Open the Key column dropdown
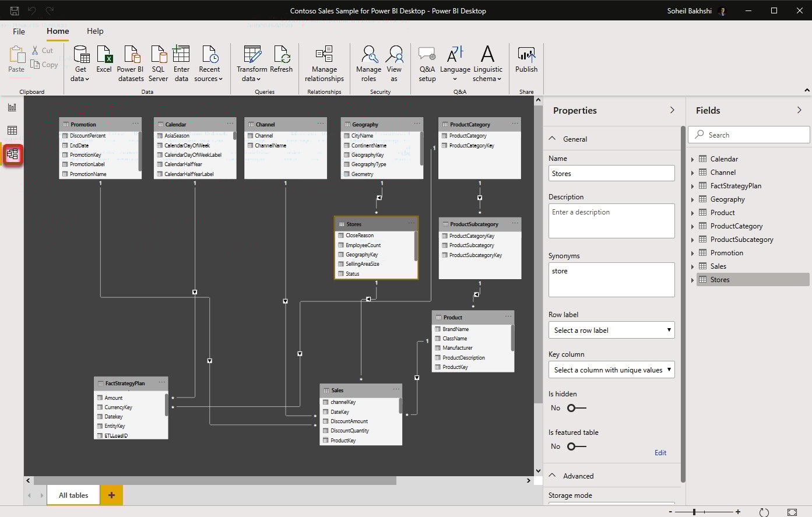812x517 pixels. coord(611,370)
